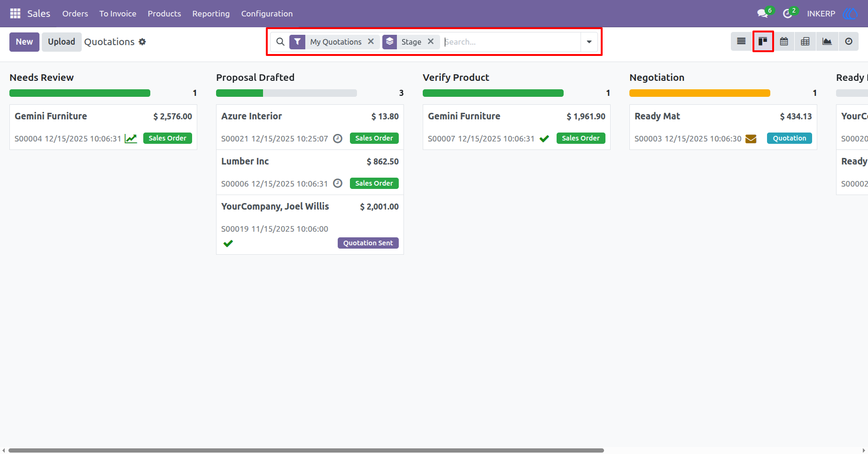Open the To Invoice menu
Screen dimensions: 868x454
[x=118, y=14]
